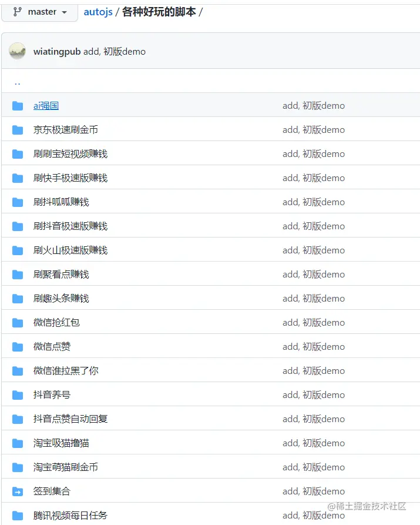
Task: Open the 签到集合 entry
Action: tap(52, 491)
